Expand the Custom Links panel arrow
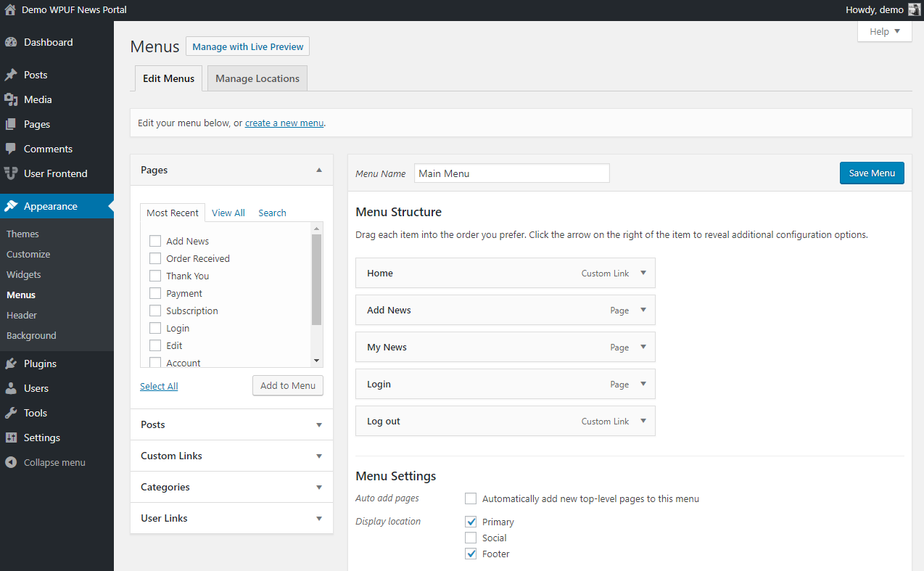The image size is (924, 571). pos(319,456)
